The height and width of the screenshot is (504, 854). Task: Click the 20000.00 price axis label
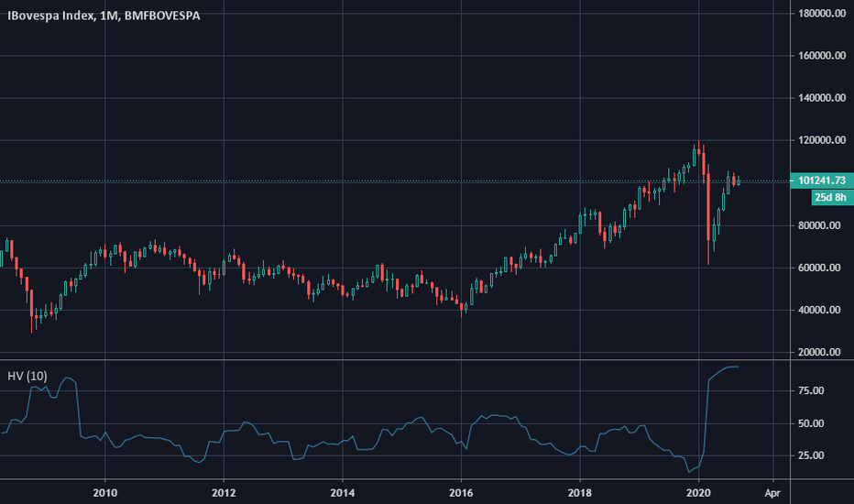tap(819, 353)
